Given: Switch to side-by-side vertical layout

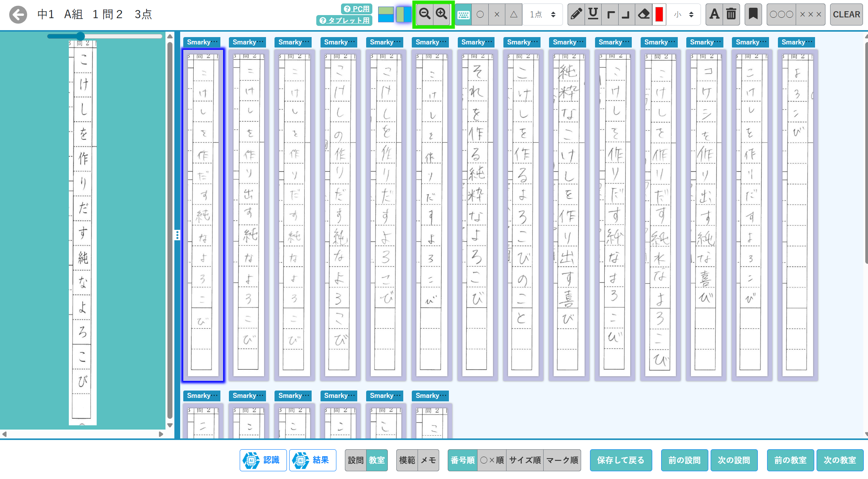Looking at the screenshot, I should [x=403, y=14].
